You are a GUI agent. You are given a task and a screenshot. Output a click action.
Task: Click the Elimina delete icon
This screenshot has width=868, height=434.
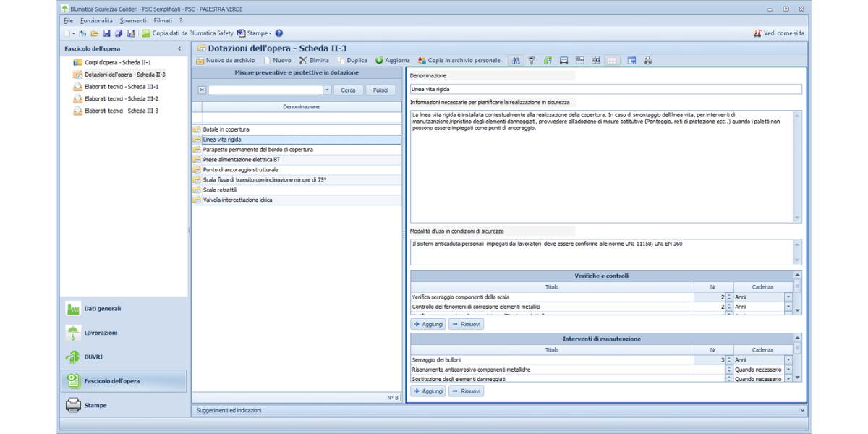pos(303,61)
